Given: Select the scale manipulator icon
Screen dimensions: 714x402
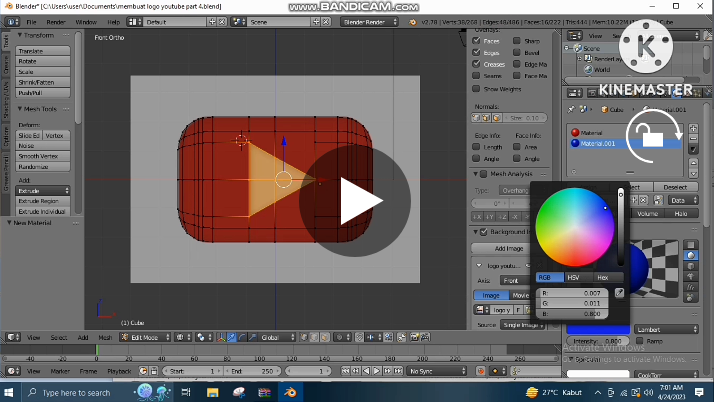Looking at the screenshot, I should coord(252,337).
